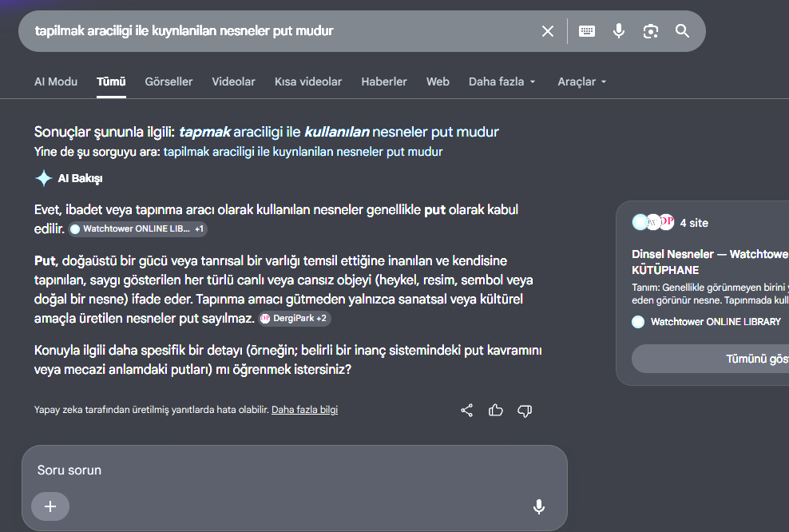This screenshot has height=532, width=789.
Task: Open the Haberler tab
Action: pyautogui.click(x=384, y=81)
